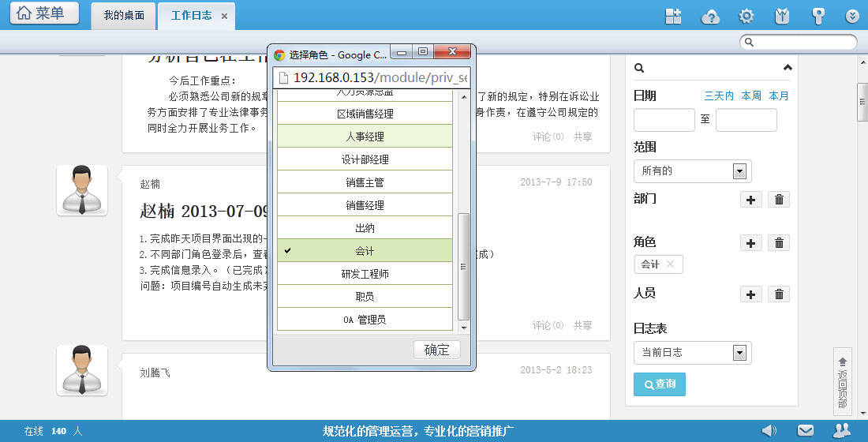
Task: Click the key icon in top toolbar
Action: tap(817, 16)
